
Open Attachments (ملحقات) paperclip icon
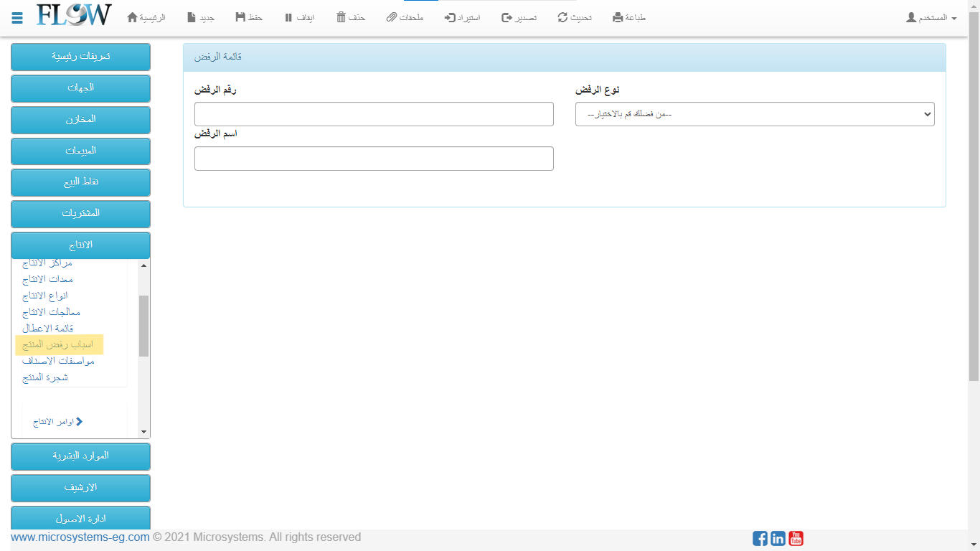391,17
